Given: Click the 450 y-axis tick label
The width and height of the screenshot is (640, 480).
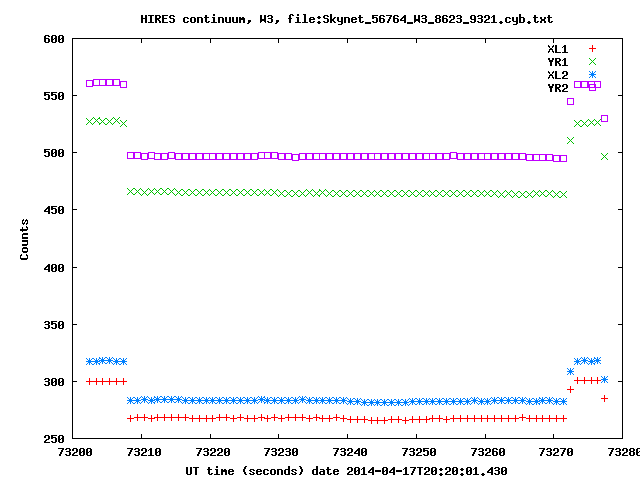Looking at the screenshot, I should (54, 210).
